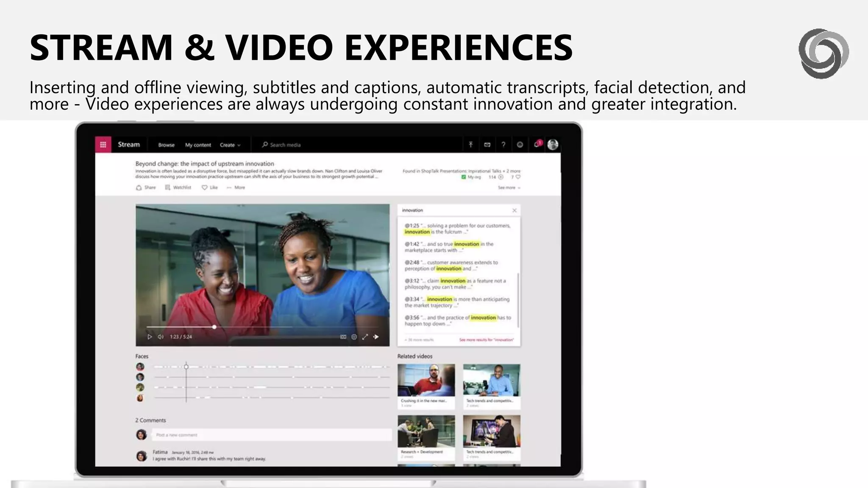Image resolution: width=868 pixels, height=488 pixels.
Task: Open the user profile avatar in header
Action: click(x=553, y=144)
